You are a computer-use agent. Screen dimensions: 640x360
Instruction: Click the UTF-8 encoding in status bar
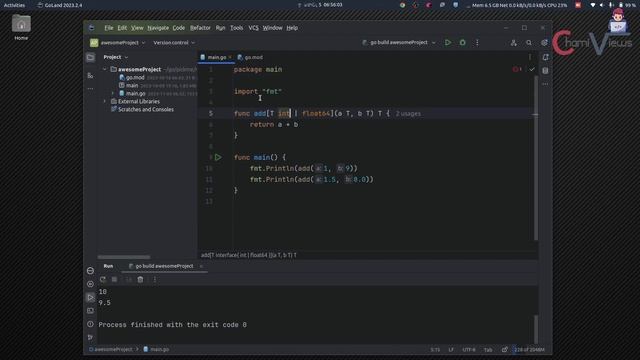[x=469, y=350]
